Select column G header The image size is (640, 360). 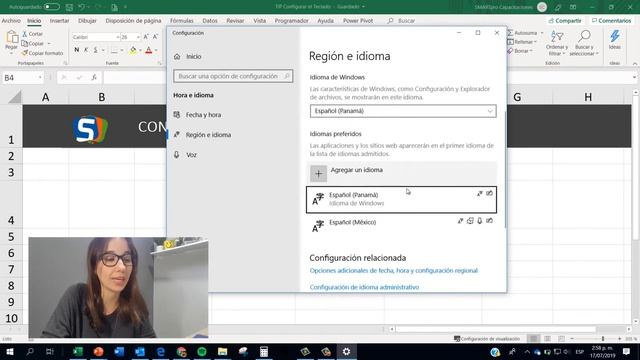517,97
